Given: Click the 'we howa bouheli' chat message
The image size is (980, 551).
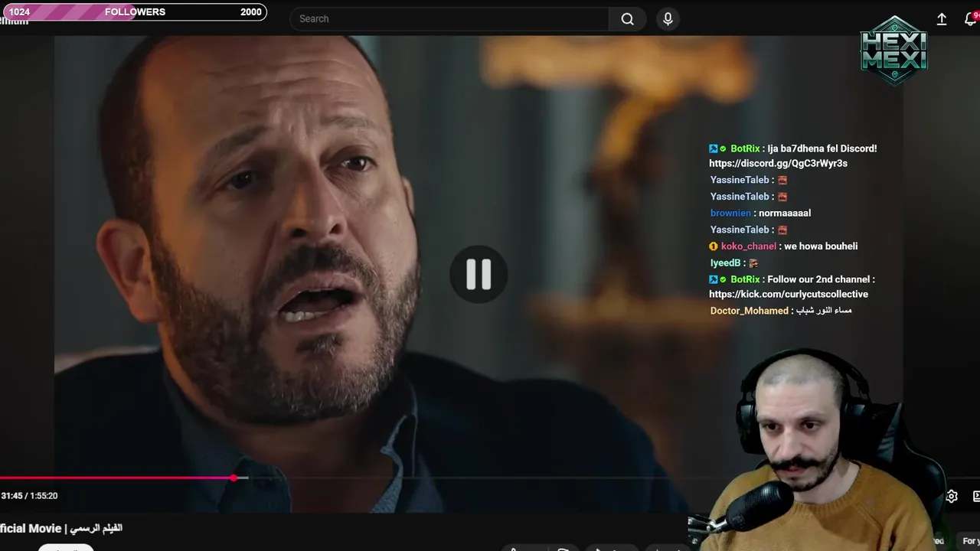Looking at the screenshot, I should (x=821, y=246).
